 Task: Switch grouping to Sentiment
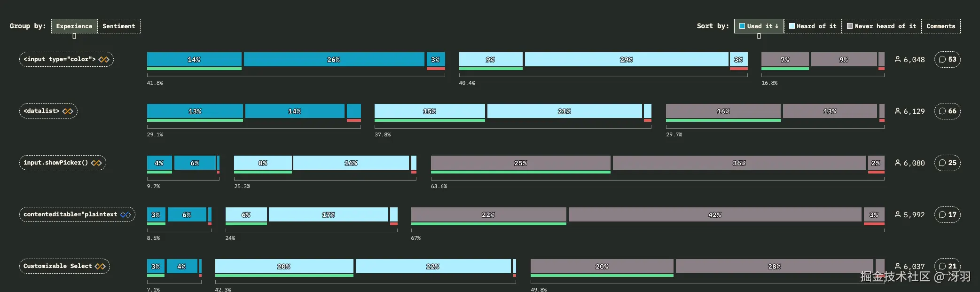tap(119, 26)
